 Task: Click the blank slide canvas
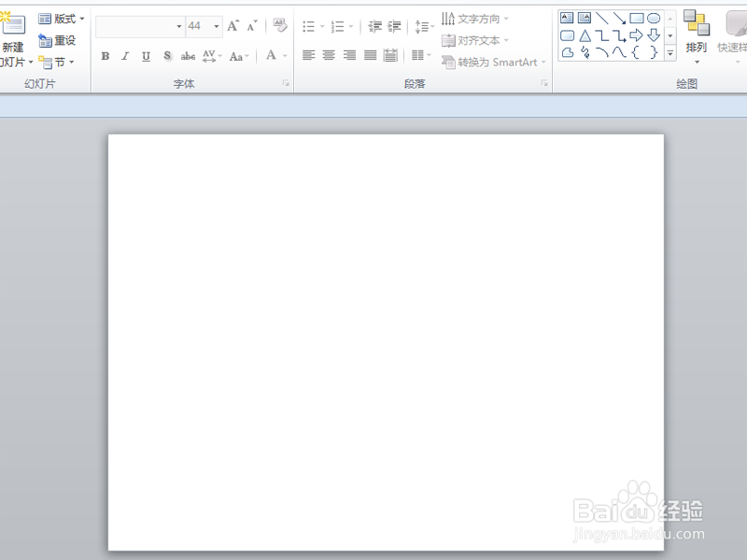tap(386, 343)
